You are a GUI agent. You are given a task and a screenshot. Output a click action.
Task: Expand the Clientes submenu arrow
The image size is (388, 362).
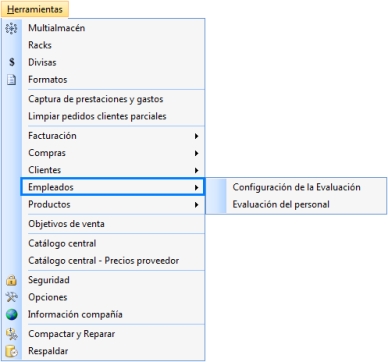click(196, 170)
